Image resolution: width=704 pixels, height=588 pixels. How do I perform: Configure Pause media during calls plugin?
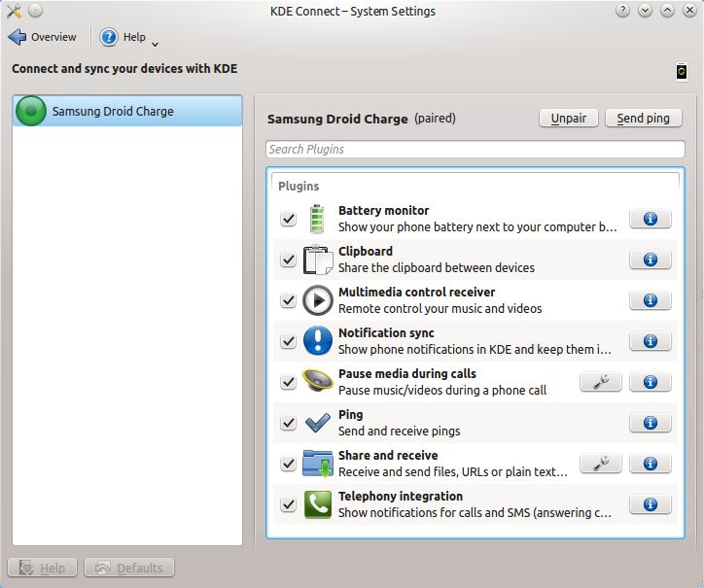(601, 382)
